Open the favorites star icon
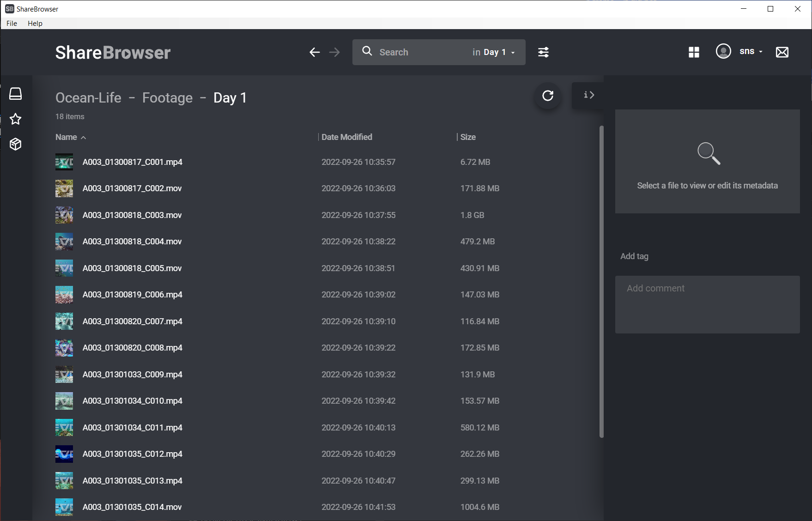 point(16,119)
